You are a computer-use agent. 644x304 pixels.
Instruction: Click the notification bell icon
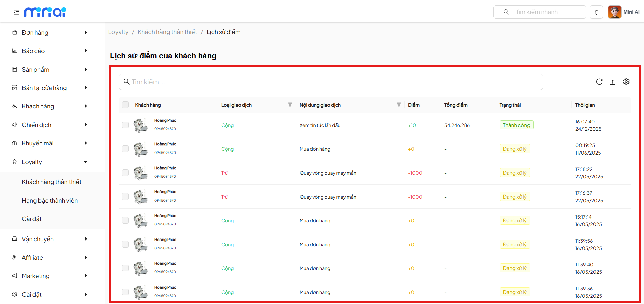pyautogui.click(x=596, y=12)
